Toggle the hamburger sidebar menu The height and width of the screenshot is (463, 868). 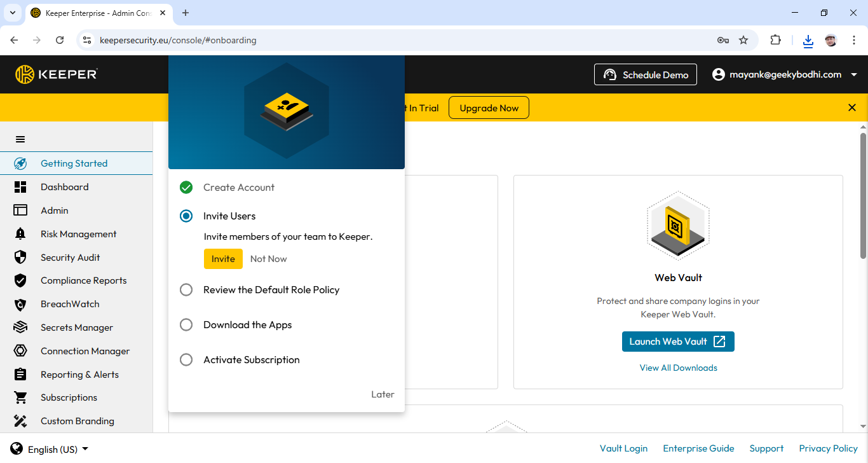point(20,139)
